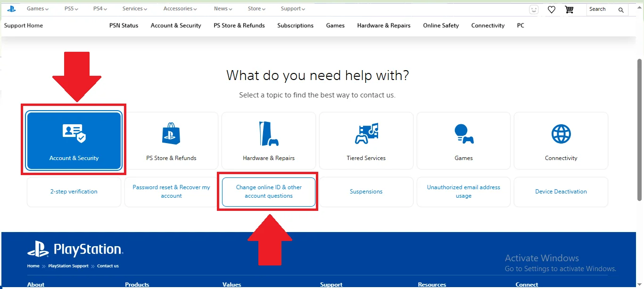Select the Hardware & Repairs console card
Screen dimensions: 644x289
269,140
